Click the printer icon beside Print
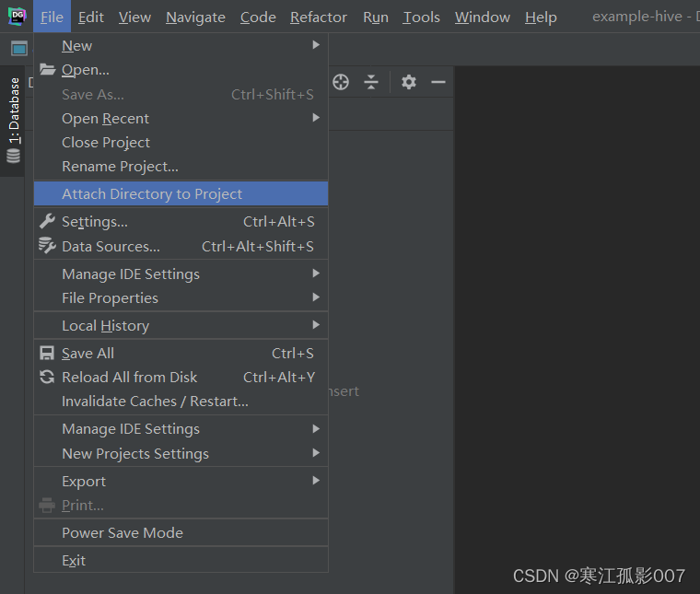 (47, 506)
